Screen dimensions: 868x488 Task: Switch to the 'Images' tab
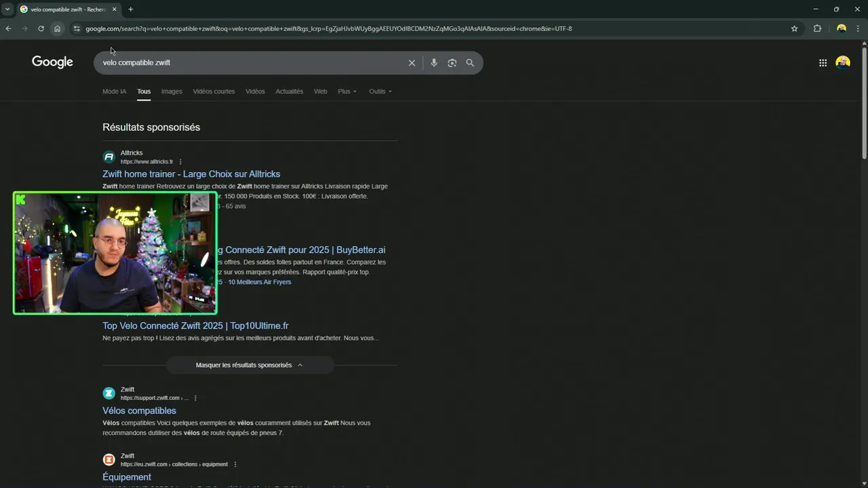[x=172, y=91]
